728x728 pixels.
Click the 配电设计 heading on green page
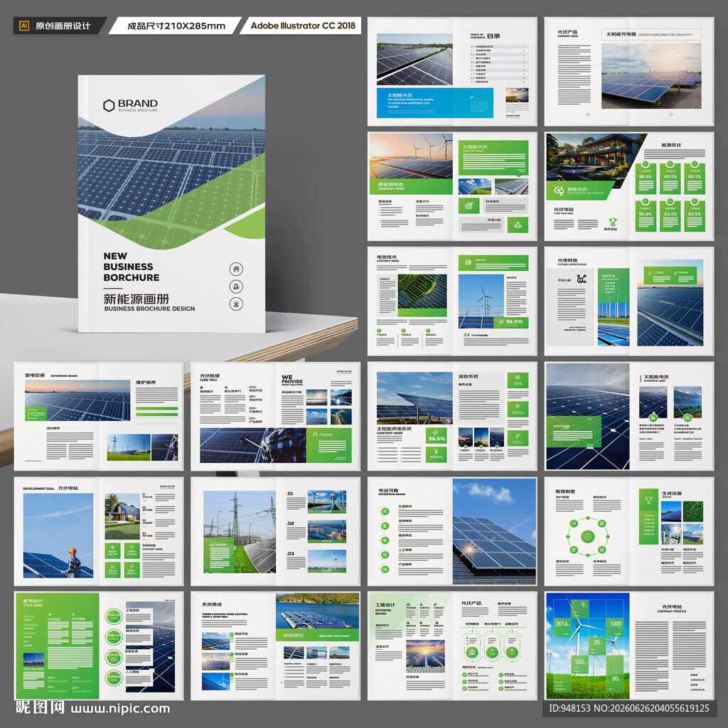[x=33, y=601]
